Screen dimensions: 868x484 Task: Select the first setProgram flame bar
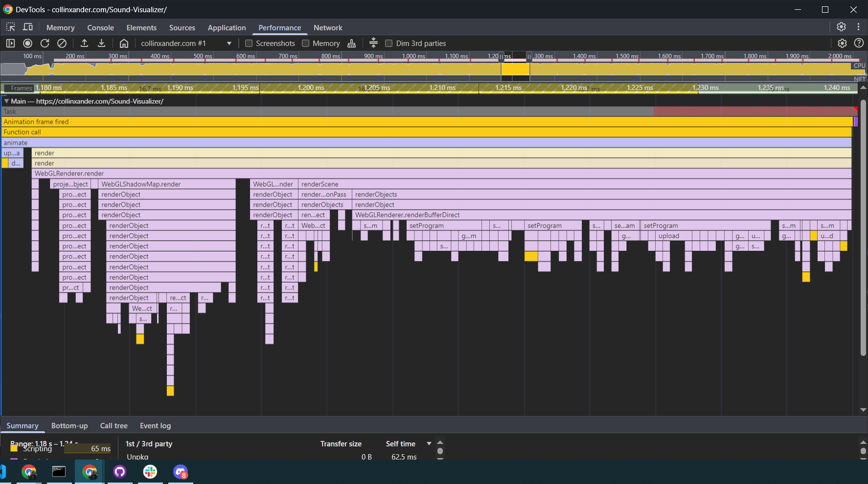[x=443, y=226]
